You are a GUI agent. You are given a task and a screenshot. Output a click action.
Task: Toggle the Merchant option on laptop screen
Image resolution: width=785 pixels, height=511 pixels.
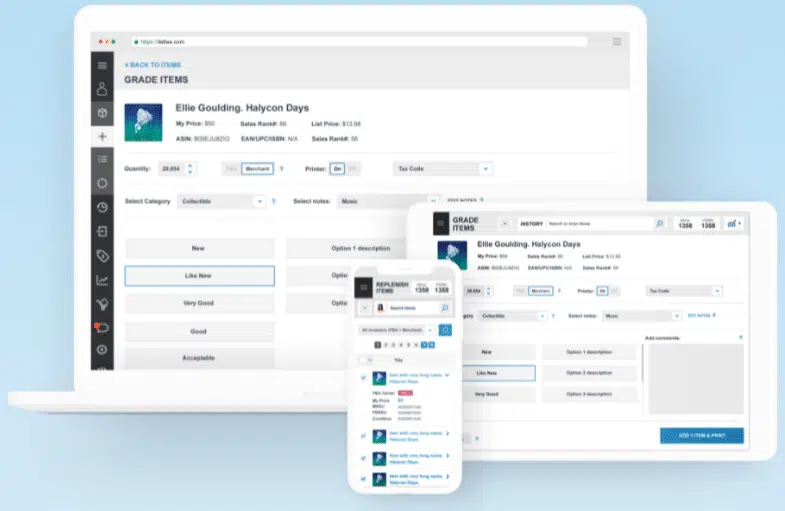258,169
